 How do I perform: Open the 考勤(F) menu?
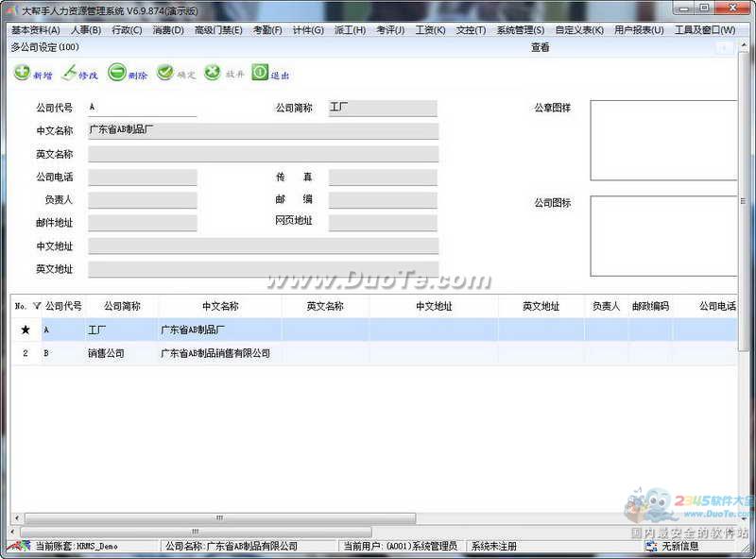click(267, 30)
